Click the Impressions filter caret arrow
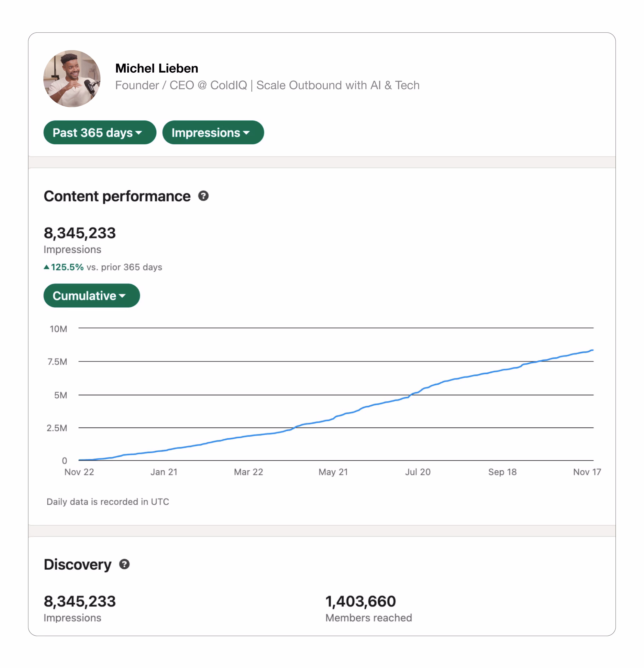The height and width of the screenshot is (668, 644). (x=246, y=133)
